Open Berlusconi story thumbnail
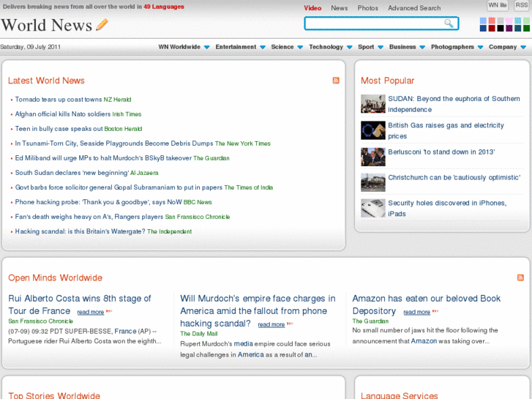Image resolution: width=532 pixels, height=399 pixels. [x=373, y=157]
